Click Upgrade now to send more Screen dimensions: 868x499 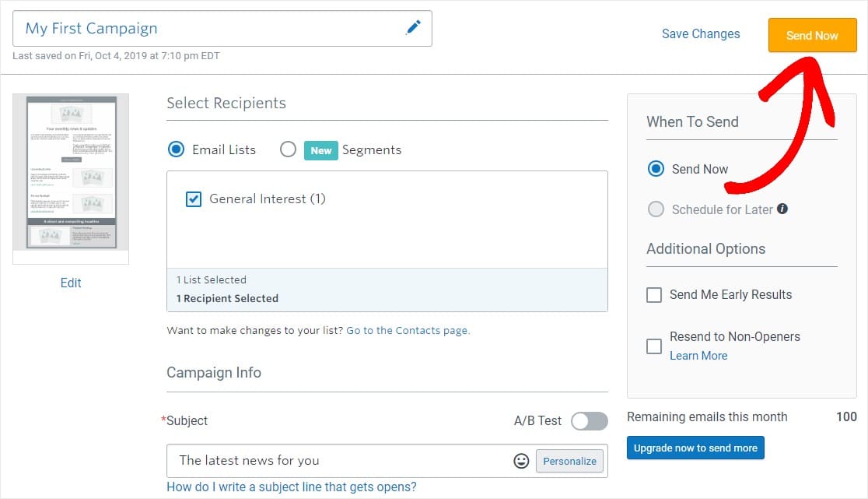695,448
